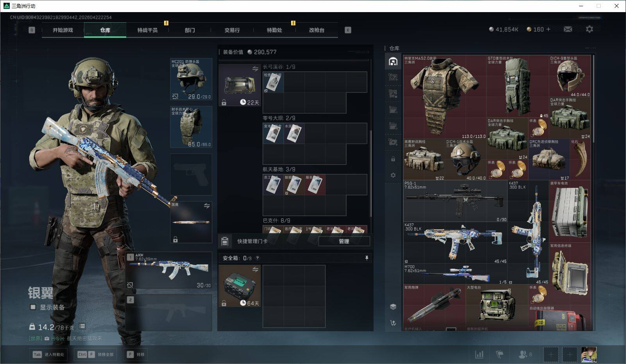The image size is (626, 364).
Task: Click the flag icon in bottom bar
Action: coord(499,354)
